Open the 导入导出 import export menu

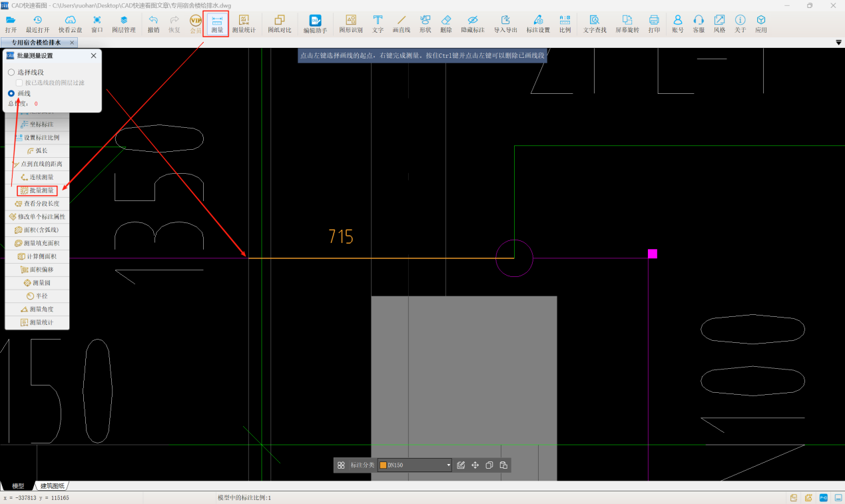(x=505, y=24)
